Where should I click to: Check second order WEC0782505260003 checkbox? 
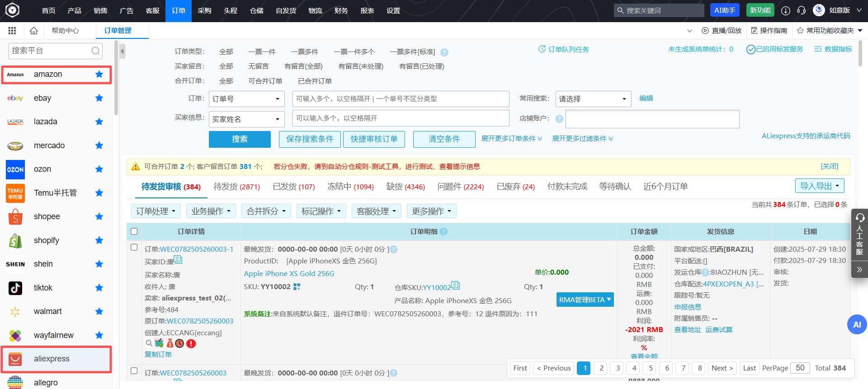pyautogui.click(x=134, y=370)
